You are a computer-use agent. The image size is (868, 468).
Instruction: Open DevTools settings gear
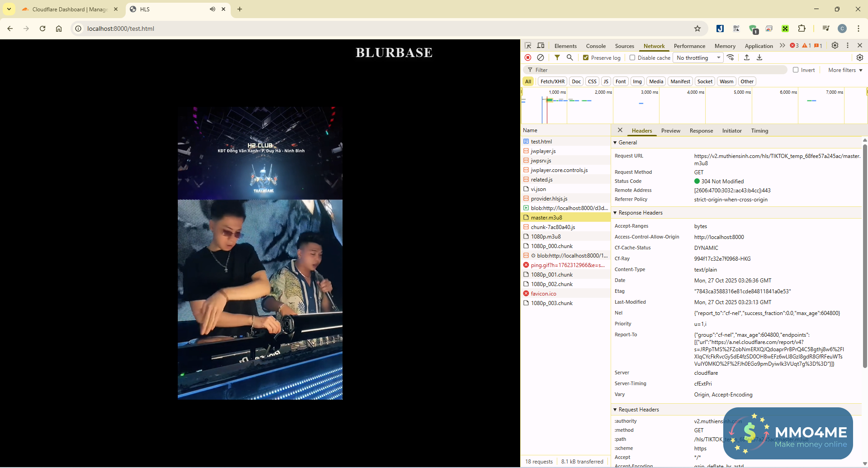[835, 45]
